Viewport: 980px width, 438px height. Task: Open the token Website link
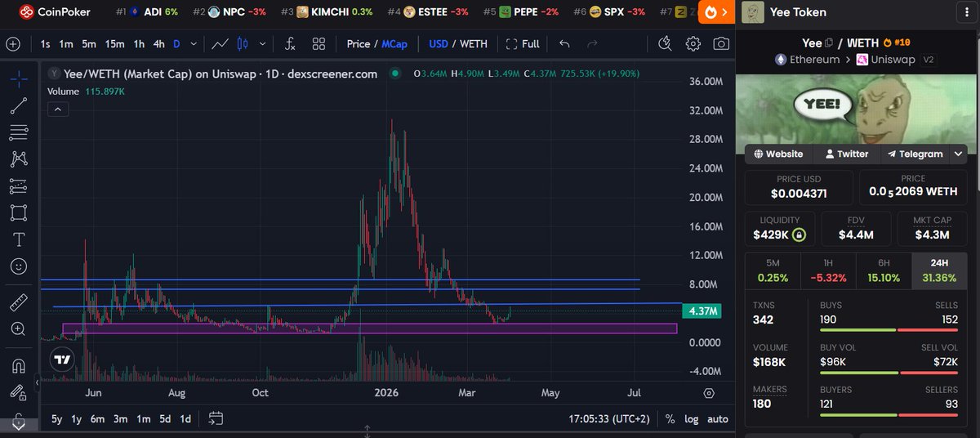click(778, 154)
